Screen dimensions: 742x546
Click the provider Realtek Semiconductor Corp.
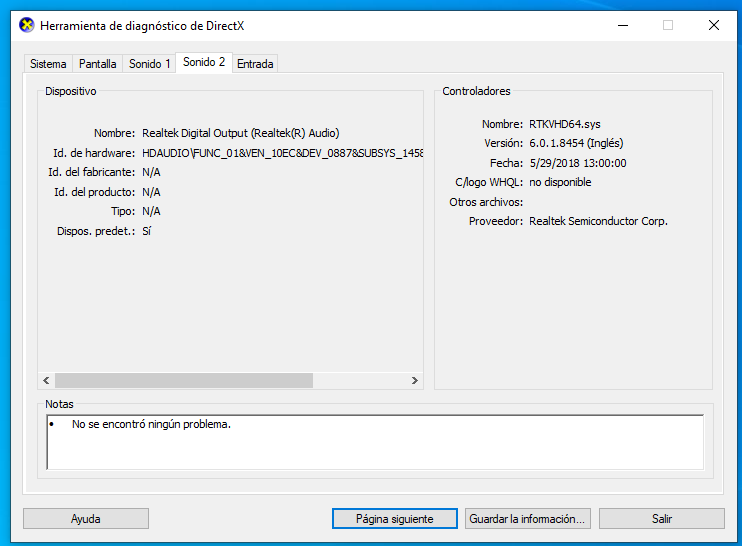coord(598,221)
